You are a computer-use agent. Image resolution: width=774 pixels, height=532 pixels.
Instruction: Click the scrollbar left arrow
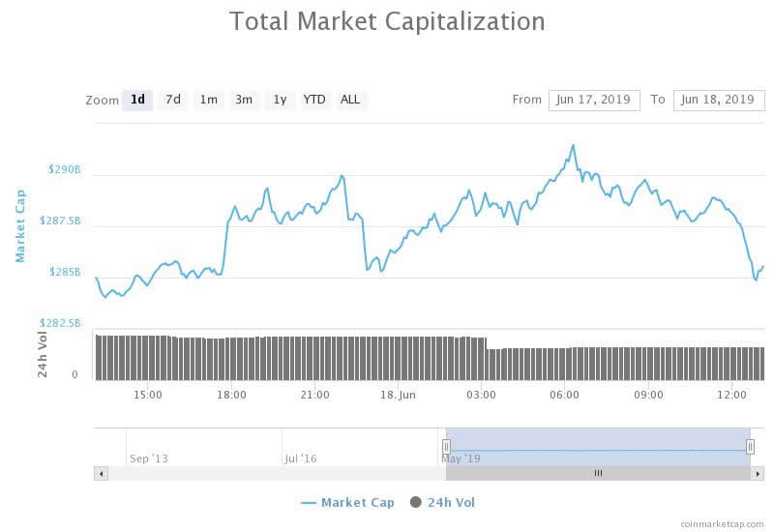101,473
